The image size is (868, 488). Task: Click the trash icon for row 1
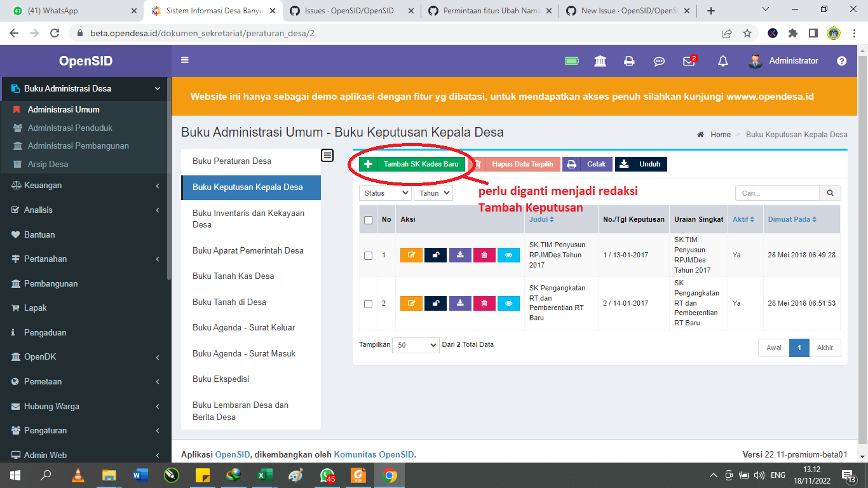484,255
